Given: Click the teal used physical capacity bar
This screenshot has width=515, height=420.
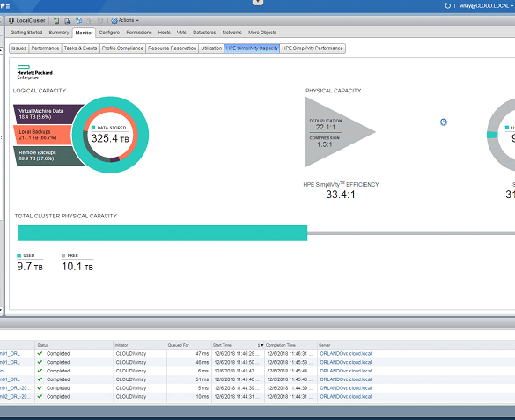Looking at the screenshot, I should pos(163,233).
